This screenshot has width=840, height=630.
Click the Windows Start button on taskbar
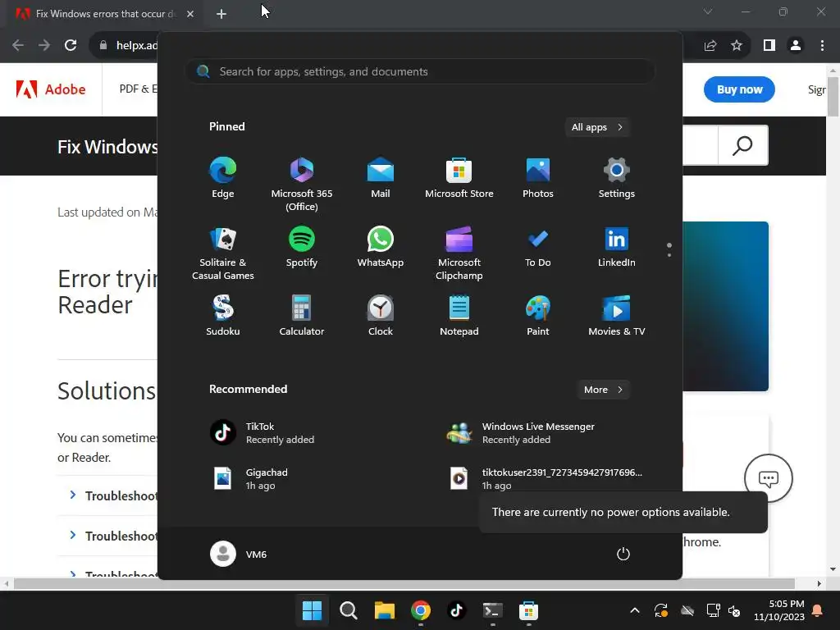(x=313, y=610)
